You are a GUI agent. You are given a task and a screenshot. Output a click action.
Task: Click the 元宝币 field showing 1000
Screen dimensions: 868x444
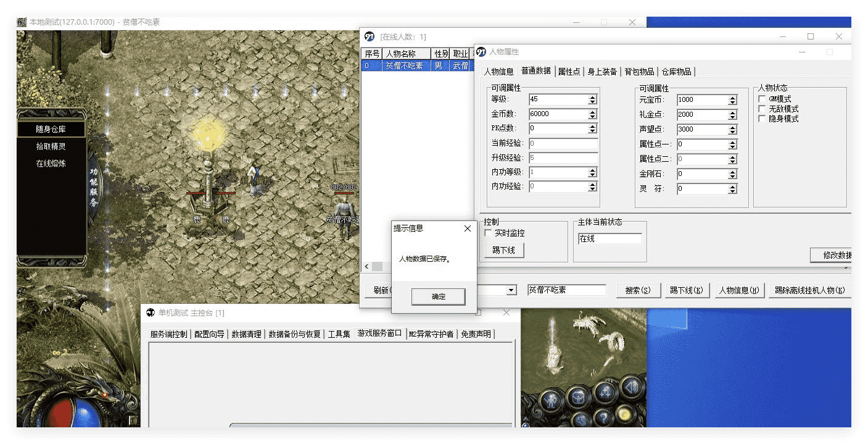(702, 100)
